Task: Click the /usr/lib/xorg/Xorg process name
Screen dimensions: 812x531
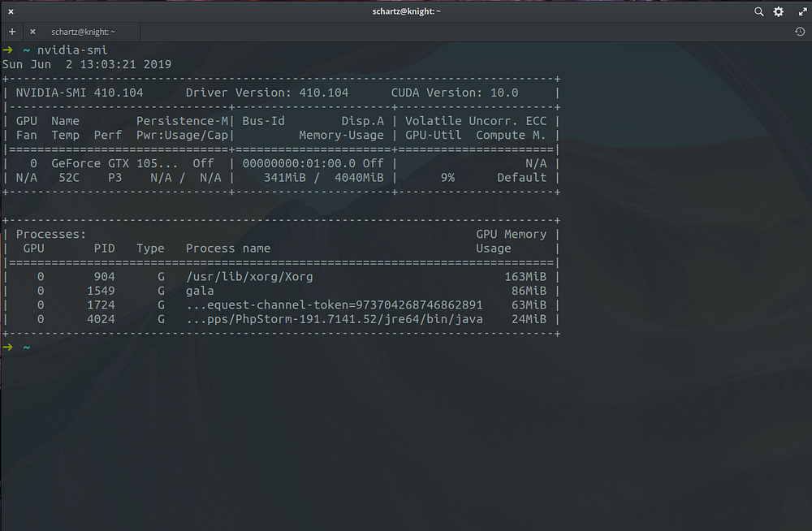Action: (249, 277)
